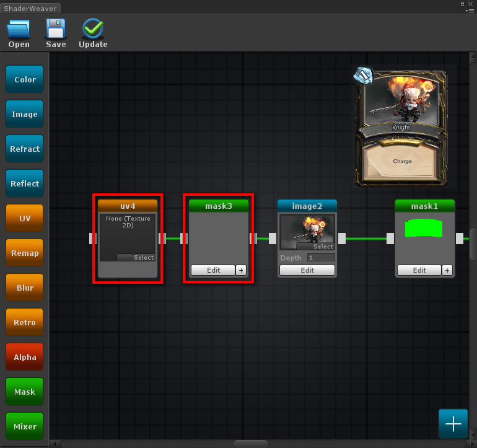477x448 pixels.
Task: Add a Remap node
Action: (x=25, y=253)
